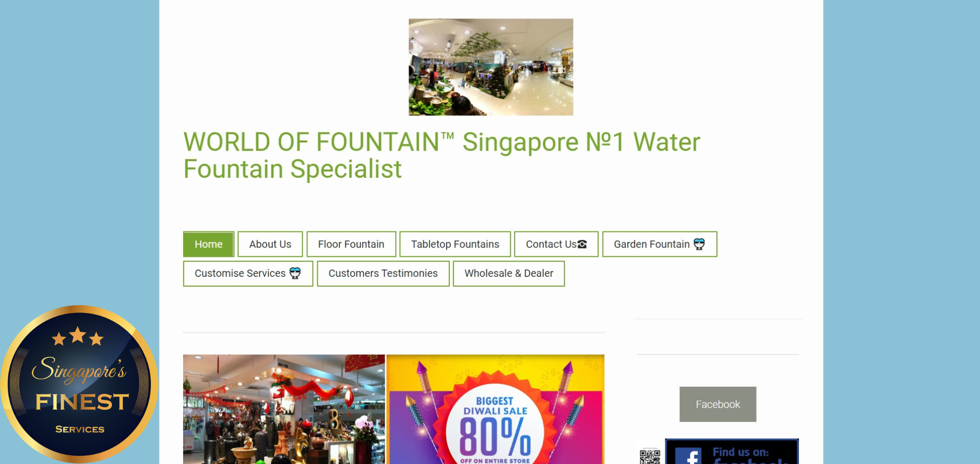
Task: Open Customise Services page
Action: [x=248, y=273]
